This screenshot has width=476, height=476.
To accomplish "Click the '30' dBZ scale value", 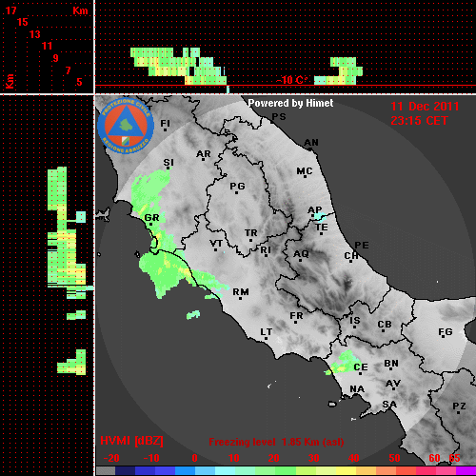I will pyautogui.click(x=313, y=458).
